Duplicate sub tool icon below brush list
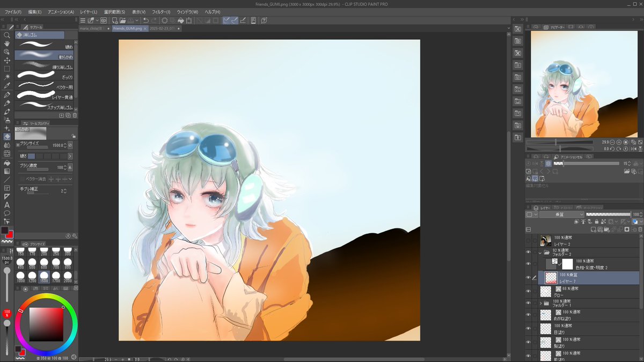Screen dimensions: 644x362 (68, 115)
